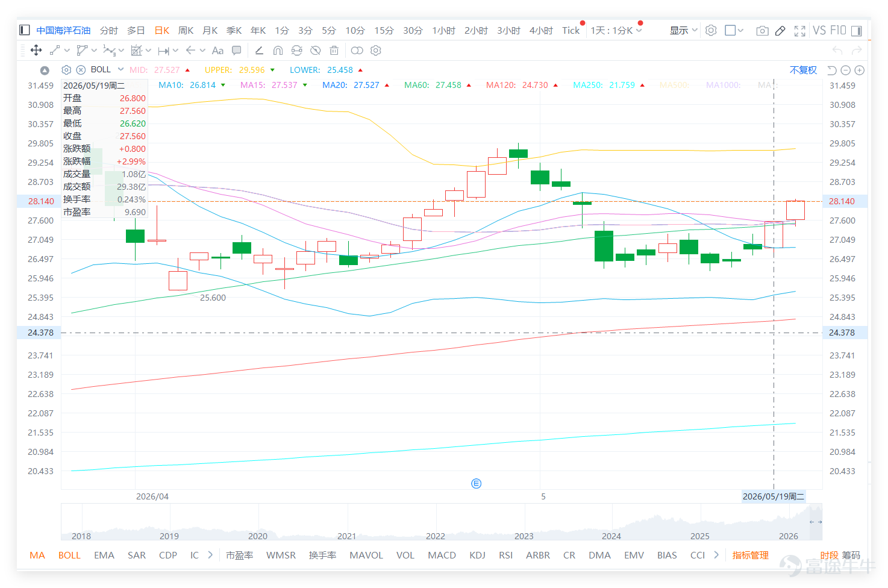Enter fullscreen chart mode
The height and width of the screenshot is (588, 888).
coord(800,31)
